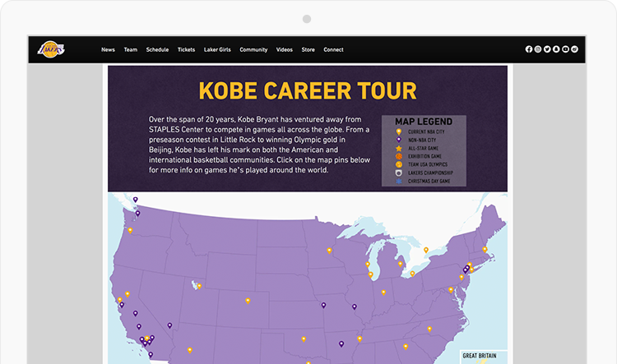617x364 pixels.
Task: Select the gold Toronto map pin
Action: tap(426, 250)
